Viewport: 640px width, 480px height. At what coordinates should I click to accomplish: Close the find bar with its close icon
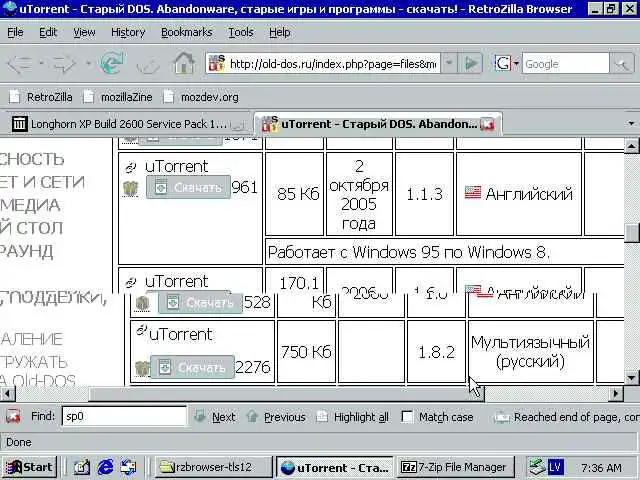pos(13,416)
